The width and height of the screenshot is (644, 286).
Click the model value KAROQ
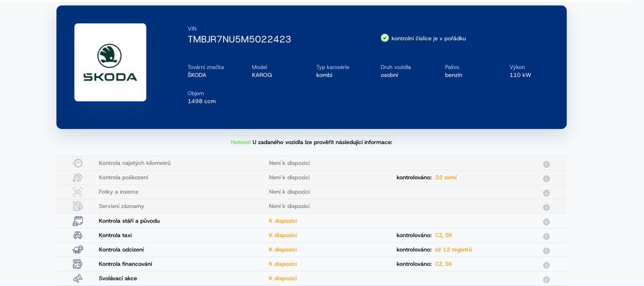point(262,75)
